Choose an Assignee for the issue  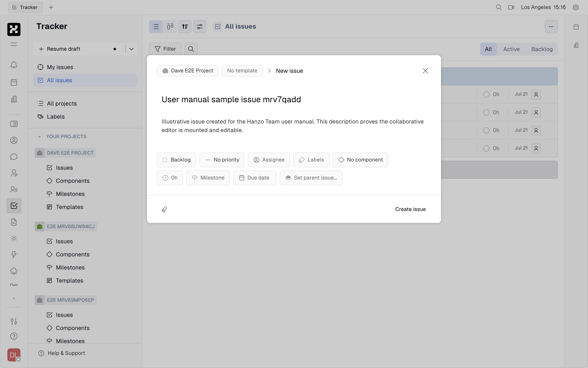pos(269,160)
